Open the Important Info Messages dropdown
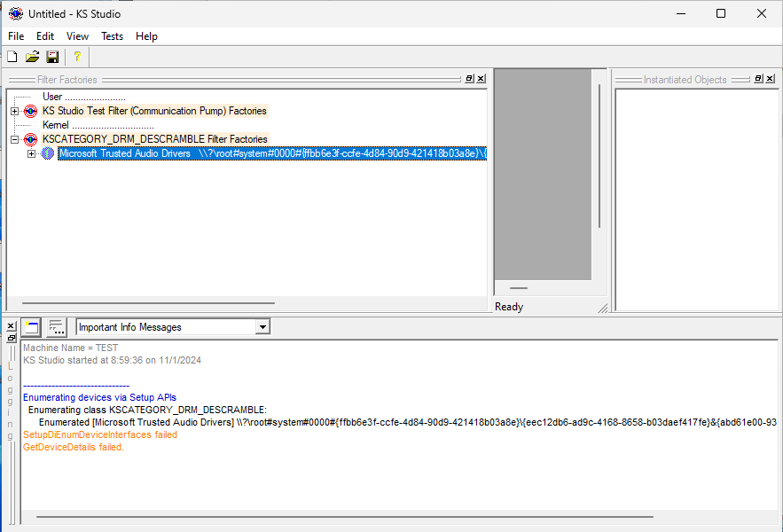 pos(262,327)
